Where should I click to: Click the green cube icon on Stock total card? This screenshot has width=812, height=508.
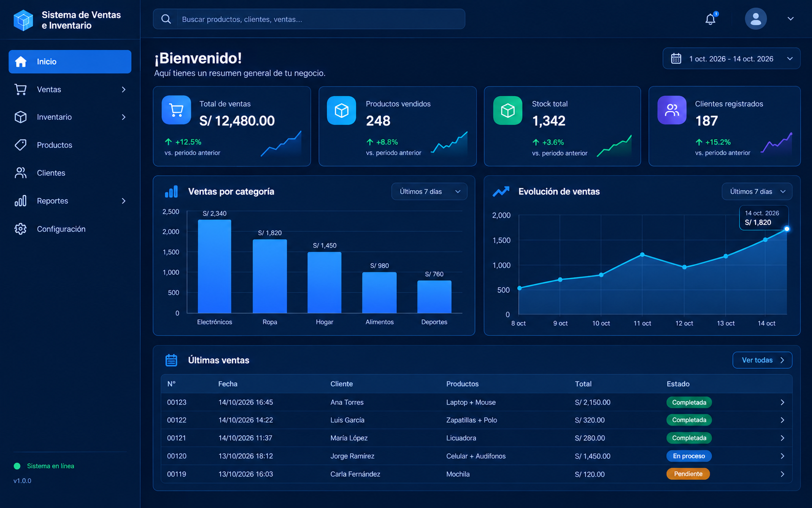(508, 110)
